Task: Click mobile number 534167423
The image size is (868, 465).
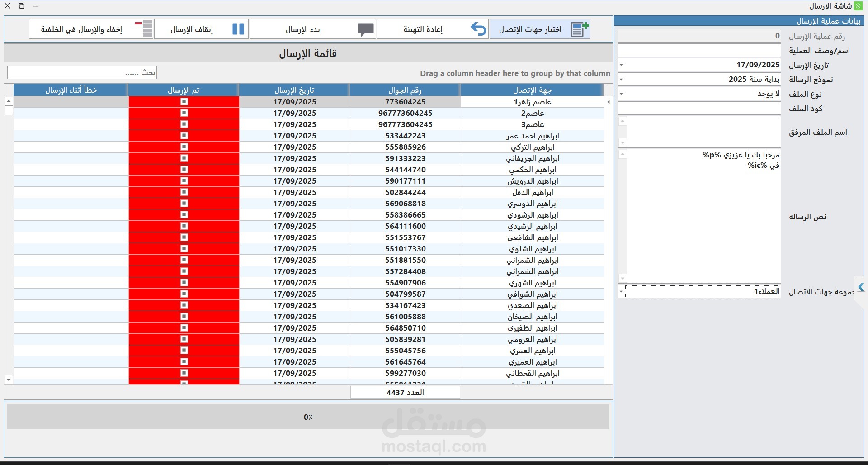Action: (406, 305)
